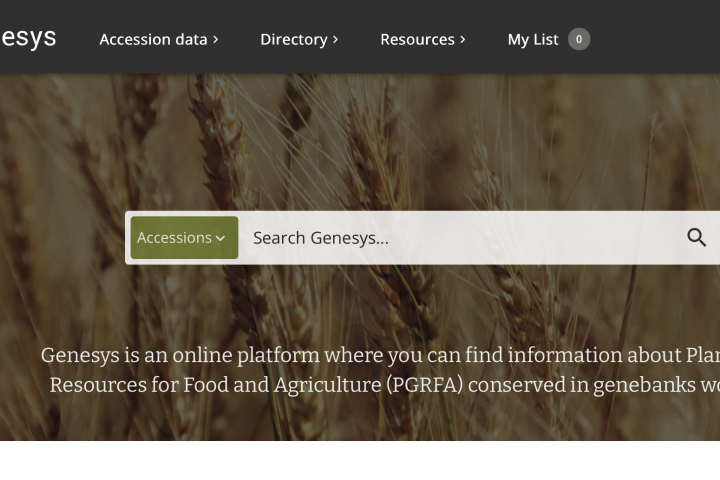Click the Genesys logo in header
Viewport: 720px width, 480px height.
click(28, 38)
